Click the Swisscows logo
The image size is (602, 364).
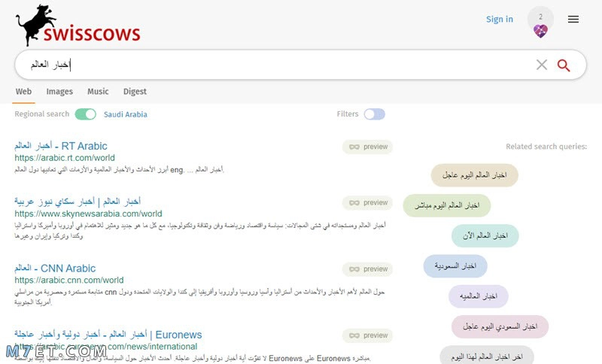tap(78, 26)
